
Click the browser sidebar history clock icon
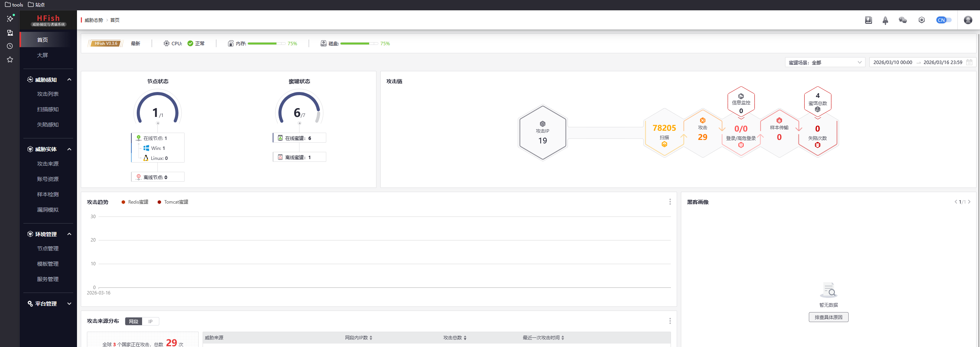pos(10,46)
